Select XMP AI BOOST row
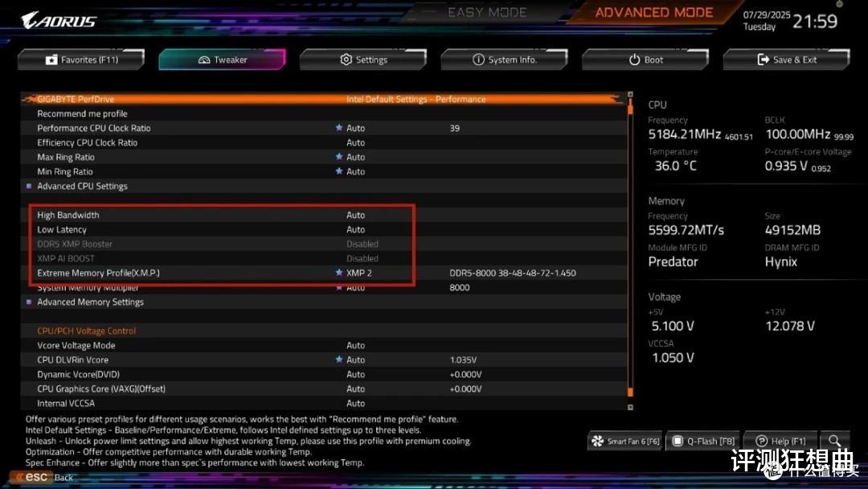Screen dimensions: 868x489 [x=324, y=258]
